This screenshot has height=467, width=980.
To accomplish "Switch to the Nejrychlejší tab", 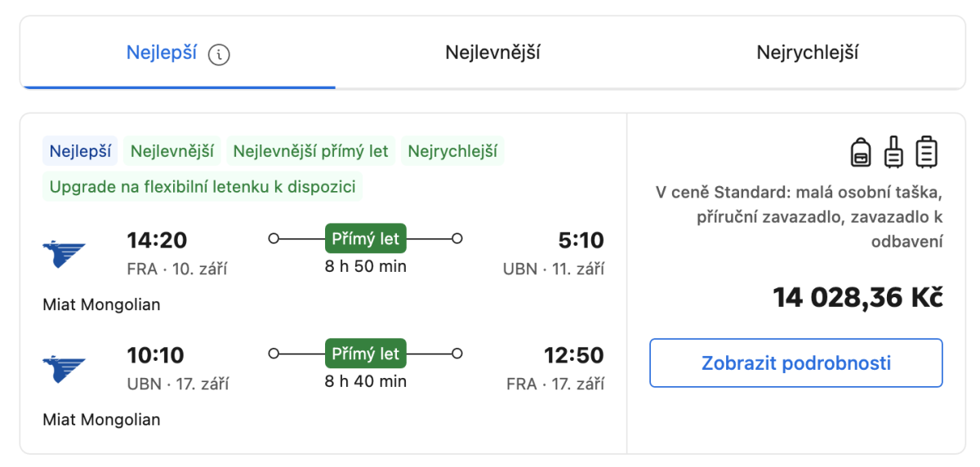I will click(x=807, y=53).
